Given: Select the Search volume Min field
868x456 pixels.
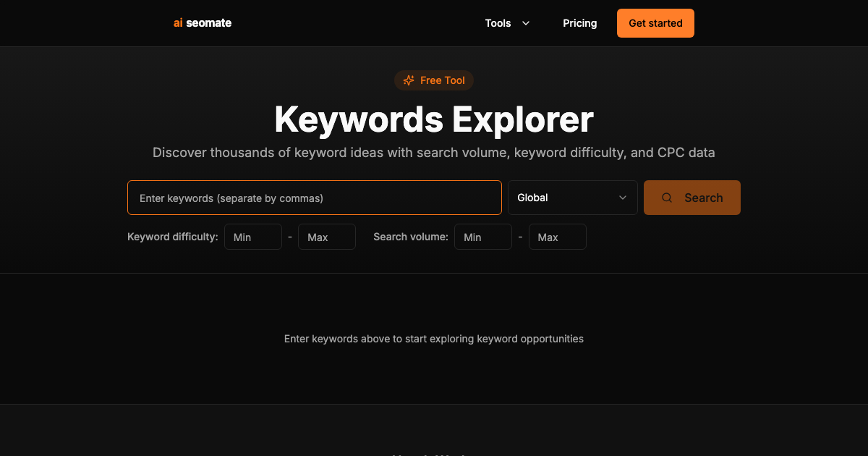Looking at the screenshot, I should 482,237.
